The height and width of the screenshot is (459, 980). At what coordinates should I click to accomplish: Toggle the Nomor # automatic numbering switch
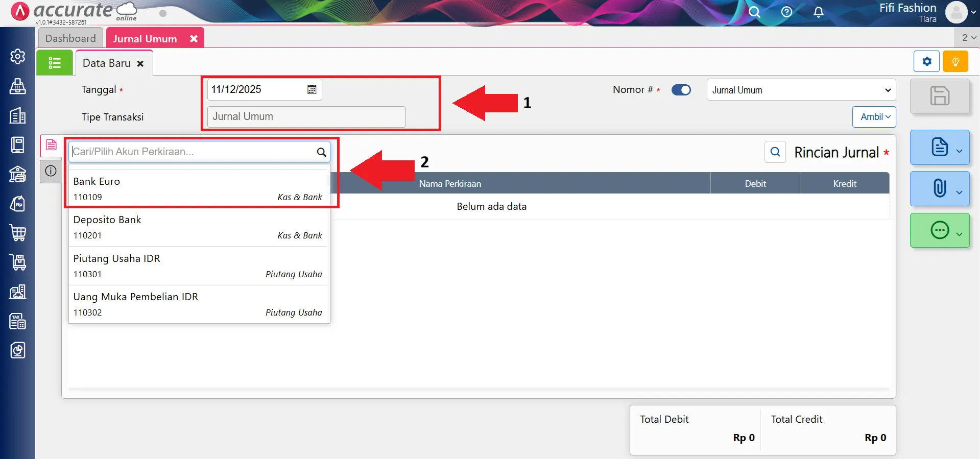point(681,90)
